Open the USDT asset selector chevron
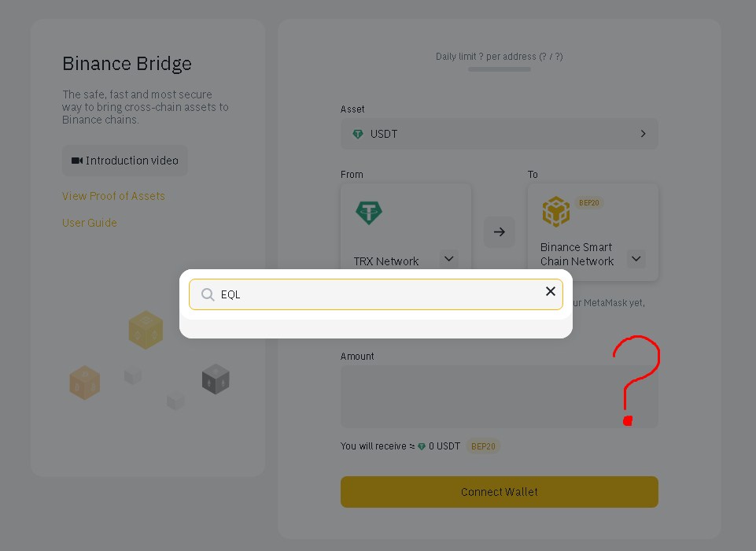The image size is (756, 551). click(x=643, y=134)
